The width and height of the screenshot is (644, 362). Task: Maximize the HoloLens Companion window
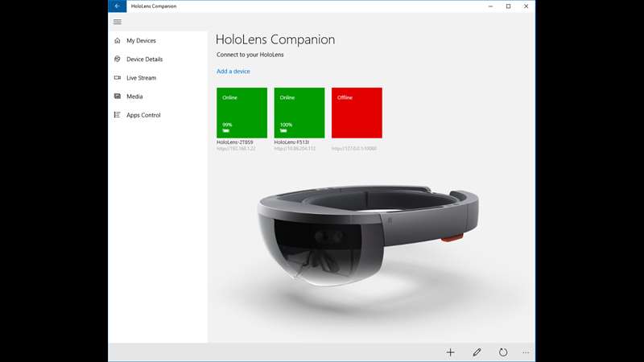tap(509, 6)
